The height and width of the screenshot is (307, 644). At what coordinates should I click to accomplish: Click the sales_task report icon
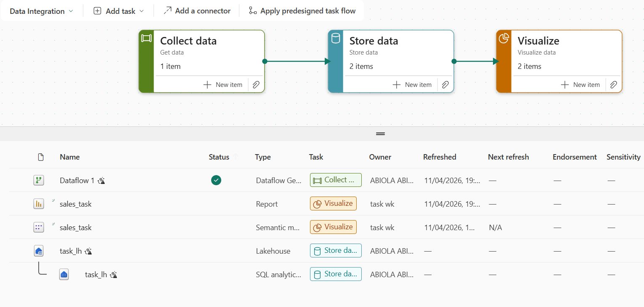coord(39,204)
